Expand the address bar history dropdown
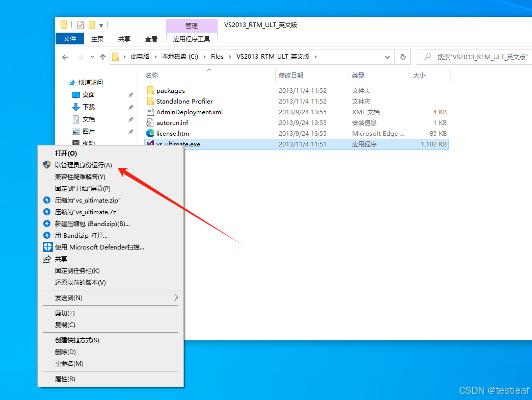Image resolution: width=532 pixels, height=400 pixels. 387,57
